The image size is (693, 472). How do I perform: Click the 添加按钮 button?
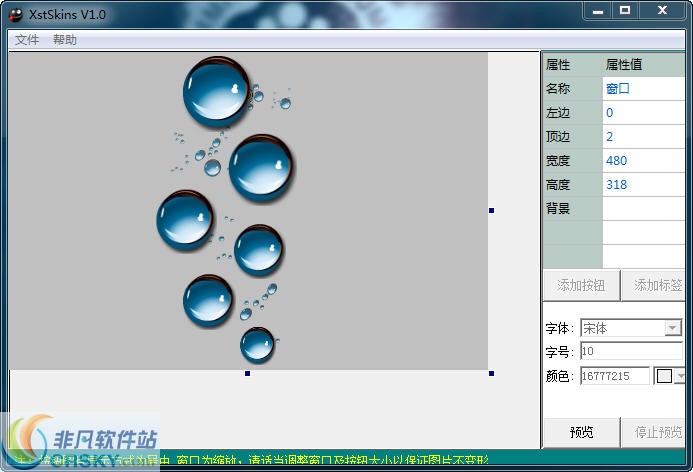pyautogui.click(x=581, y=285)
